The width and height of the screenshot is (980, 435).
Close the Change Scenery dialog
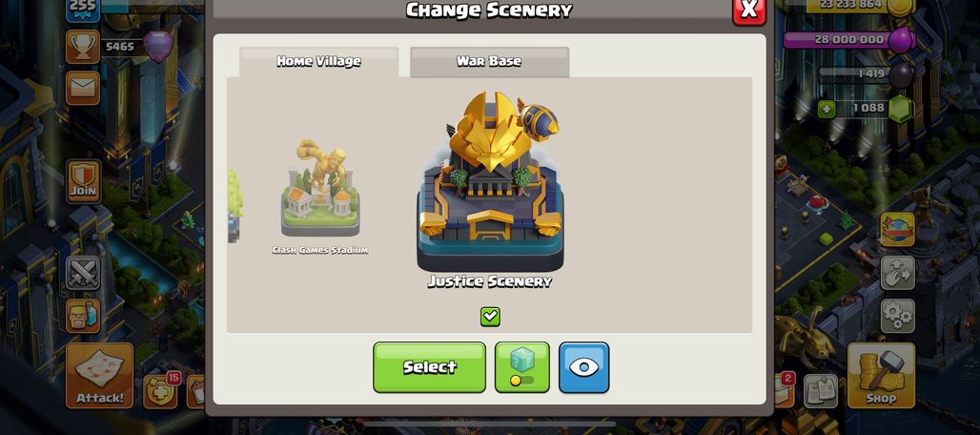748,10
